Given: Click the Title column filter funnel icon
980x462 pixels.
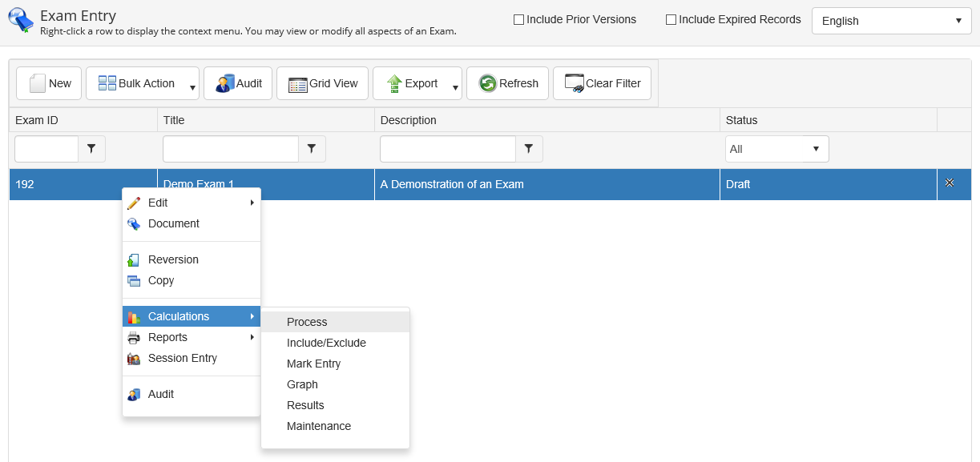Looking at the screenshot, I should pyautogui.click(x=312, y=149).
